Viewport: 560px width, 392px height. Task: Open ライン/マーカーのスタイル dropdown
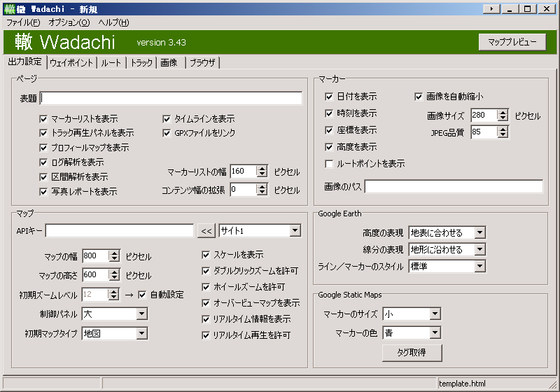click(x=447, y=266)
